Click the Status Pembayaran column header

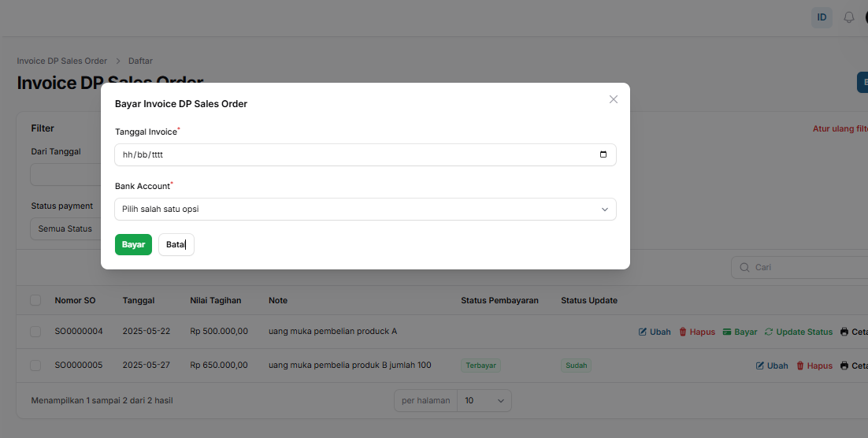click(500, 300)
